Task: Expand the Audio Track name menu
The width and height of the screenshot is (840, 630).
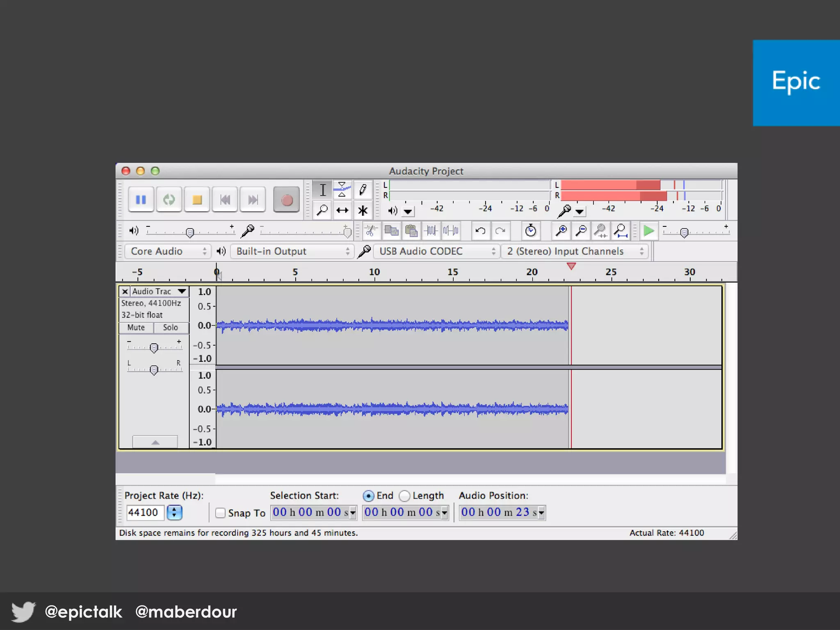Action: point(182,291)
